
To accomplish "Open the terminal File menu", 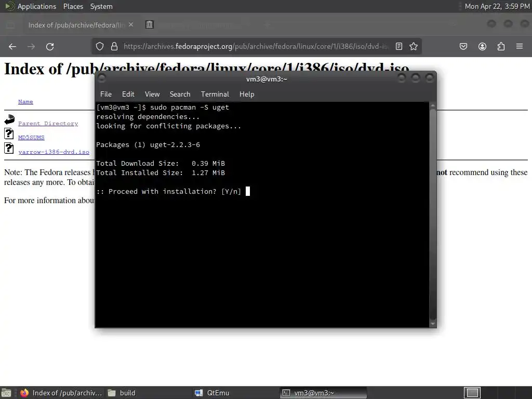I will (x=106, y=95).
